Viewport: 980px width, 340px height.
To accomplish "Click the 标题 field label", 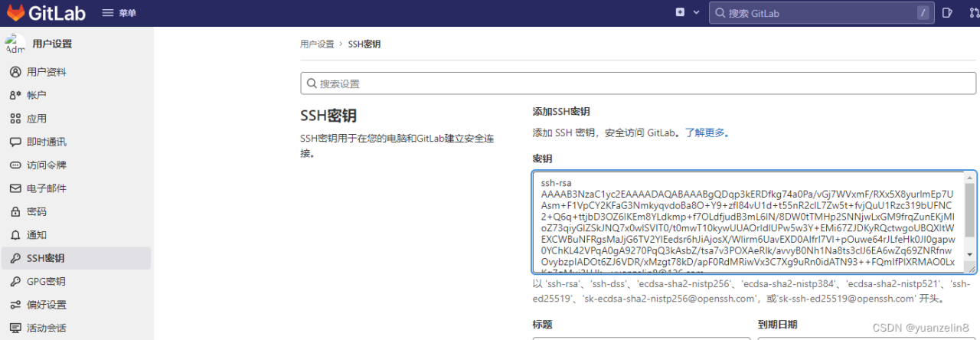I will [x=543, y=325].
